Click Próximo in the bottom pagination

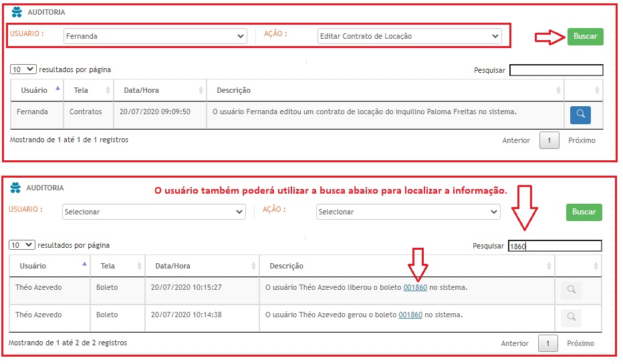pyautogui.click(x=580, y=343)
